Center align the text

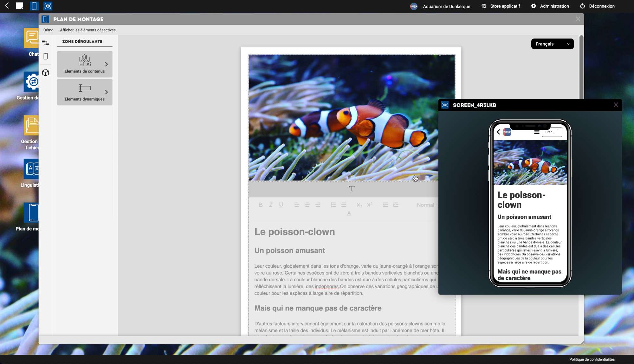click(307, 205)
